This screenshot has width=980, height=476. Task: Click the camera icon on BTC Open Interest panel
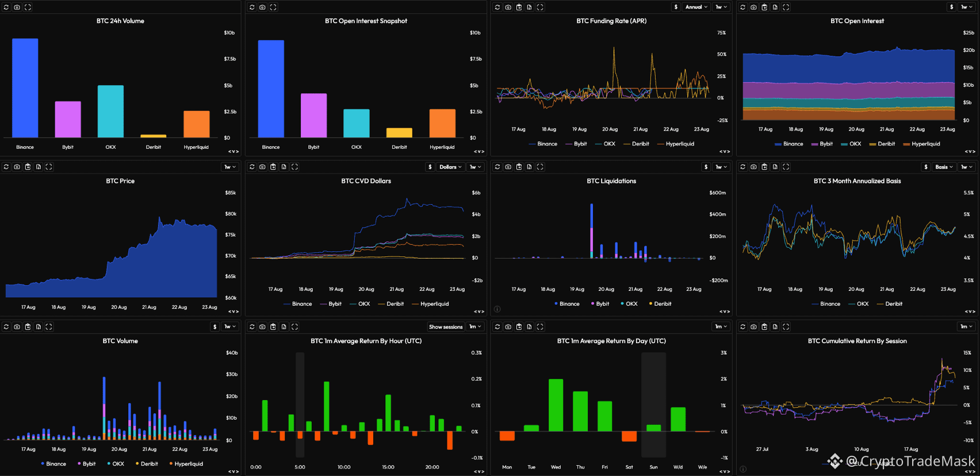(753, 7)
